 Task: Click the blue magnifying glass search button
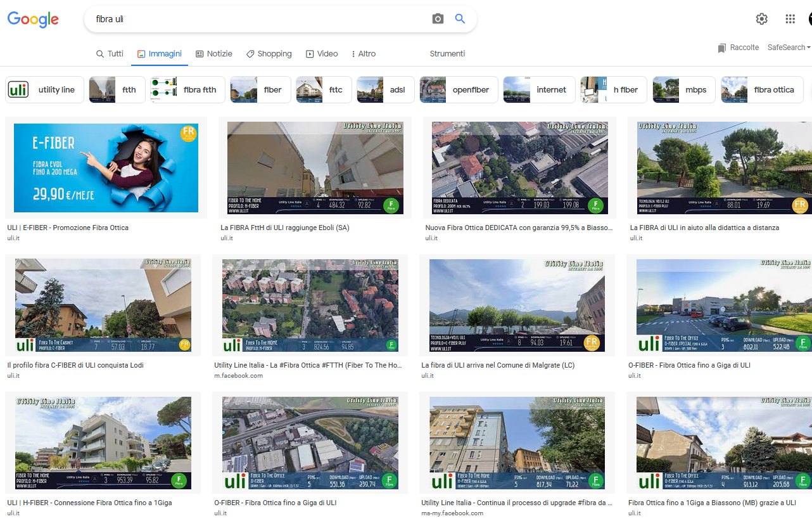460,19
